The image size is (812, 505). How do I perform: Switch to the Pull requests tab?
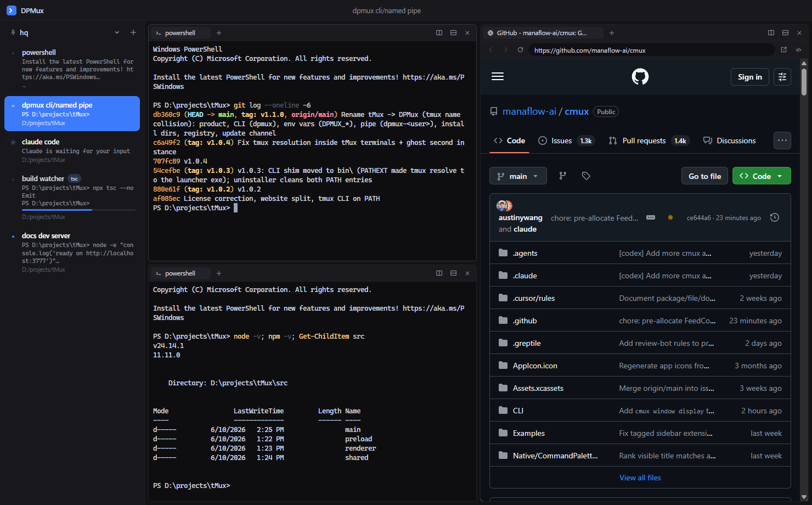pos(649,141)
